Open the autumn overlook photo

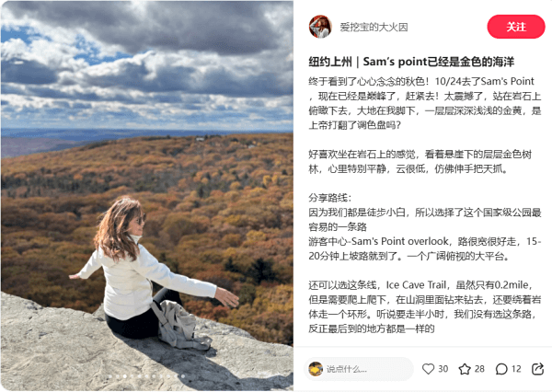pyautogui.click(x=147, y=196)
